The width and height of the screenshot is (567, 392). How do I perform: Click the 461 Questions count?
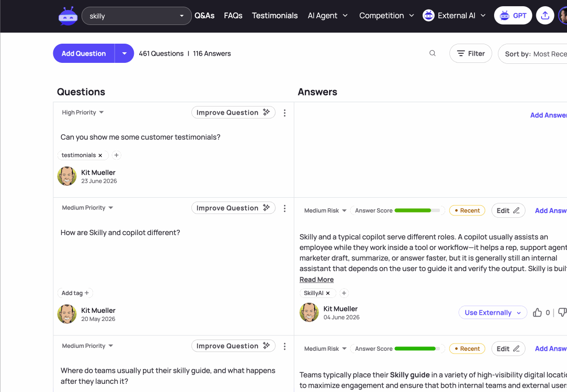[x=161, y=54]
